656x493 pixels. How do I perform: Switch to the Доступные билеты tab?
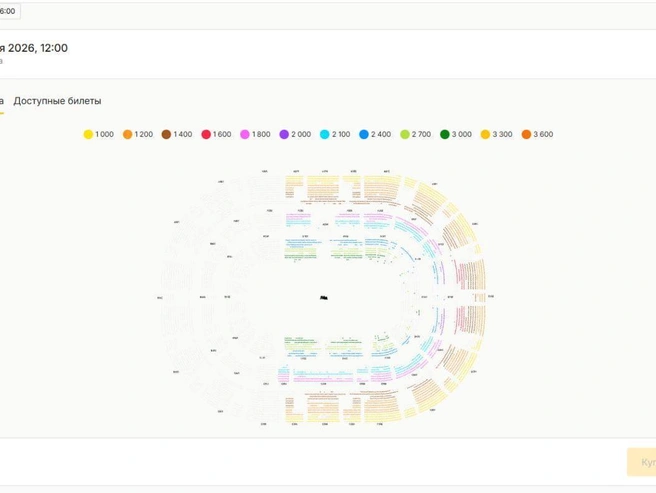click(57, 101)
